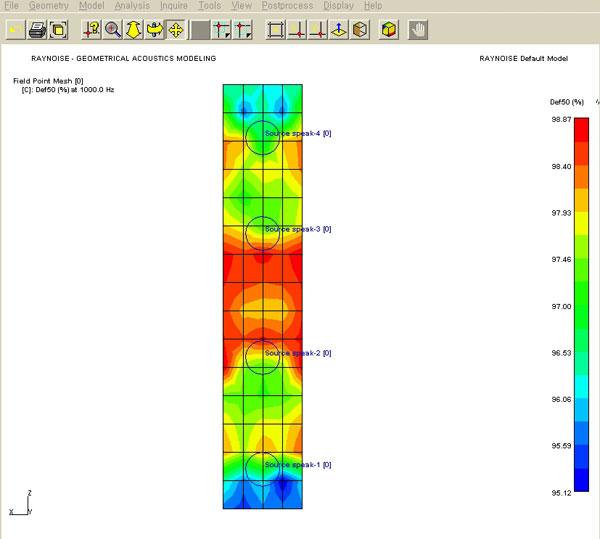
Task: Click the blank gray toolbar button
Action: point(200,30)
